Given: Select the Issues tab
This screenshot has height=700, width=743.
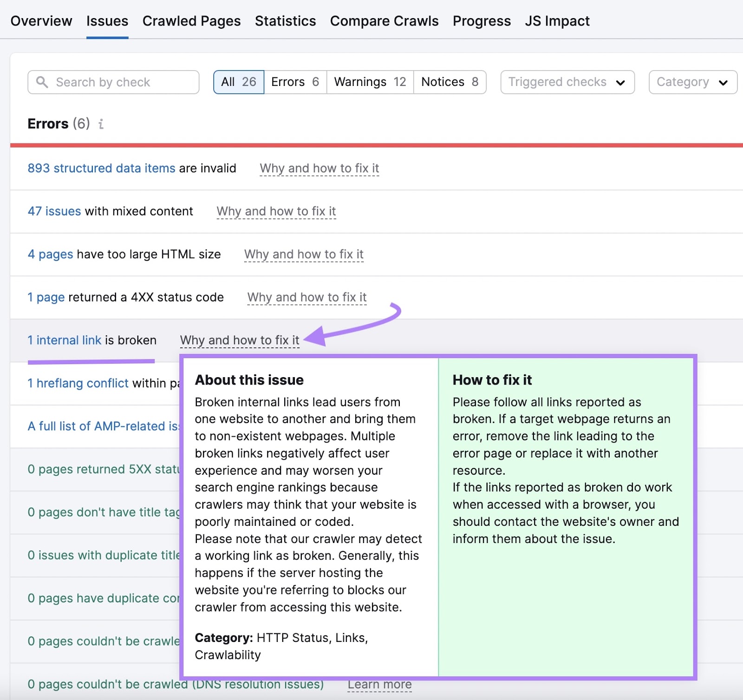Looking at the screenshot, I should 107,21.
